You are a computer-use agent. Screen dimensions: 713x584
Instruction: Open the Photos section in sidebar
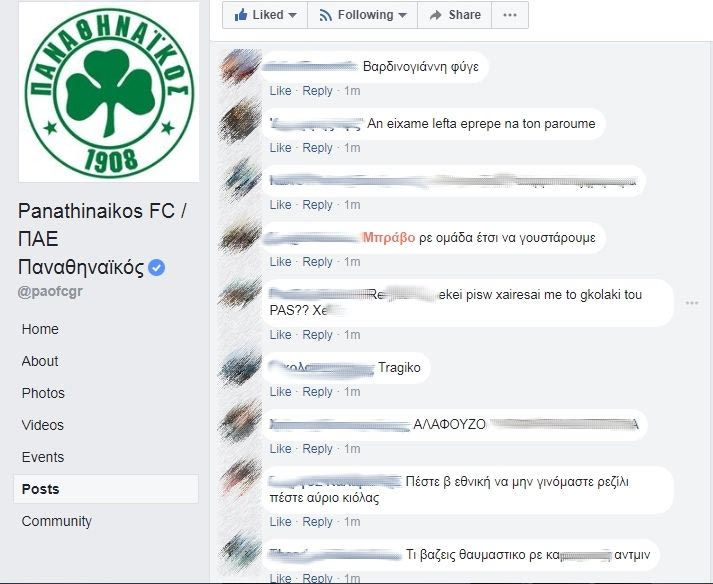[43, 393]
